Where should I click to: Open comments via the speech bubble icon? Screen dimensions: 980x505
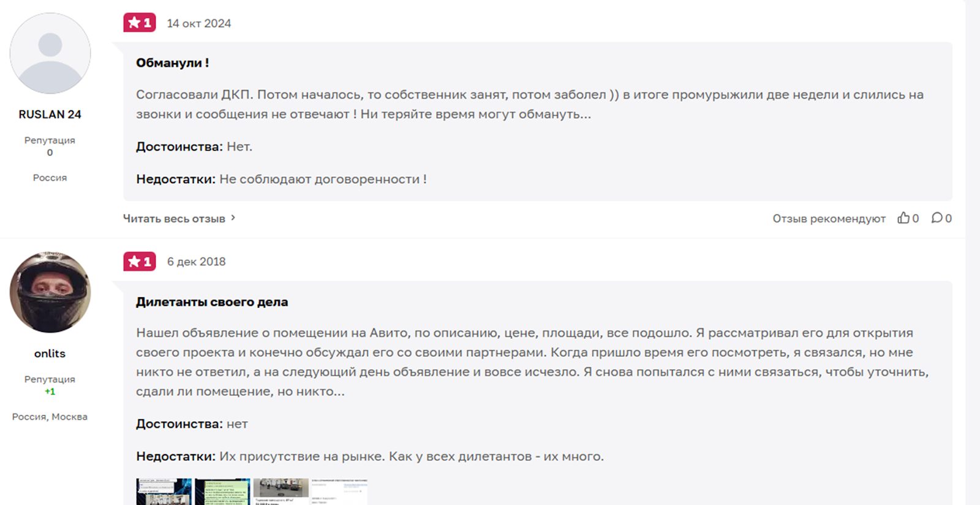click(x=937, y=218)
